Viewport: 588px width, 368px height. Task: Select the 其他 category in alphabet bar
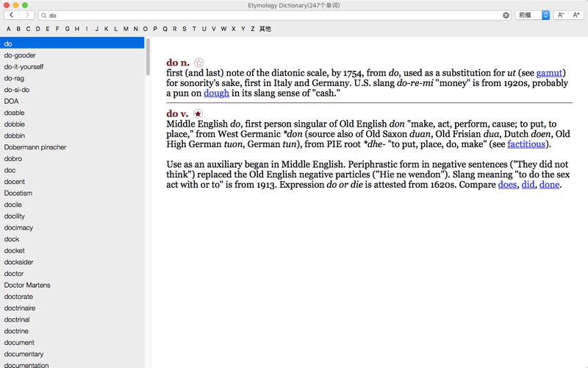click(265, 29)
